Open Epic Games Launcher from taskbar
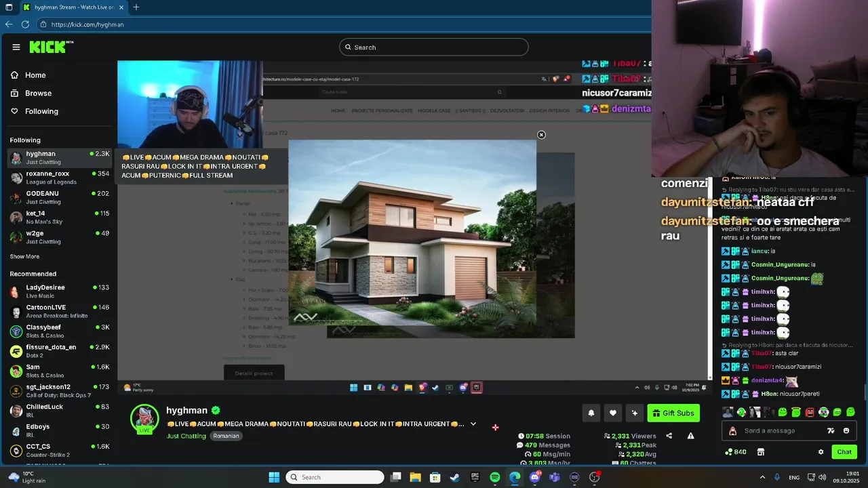This screenshot has height=488, width=868. [475, 477]
